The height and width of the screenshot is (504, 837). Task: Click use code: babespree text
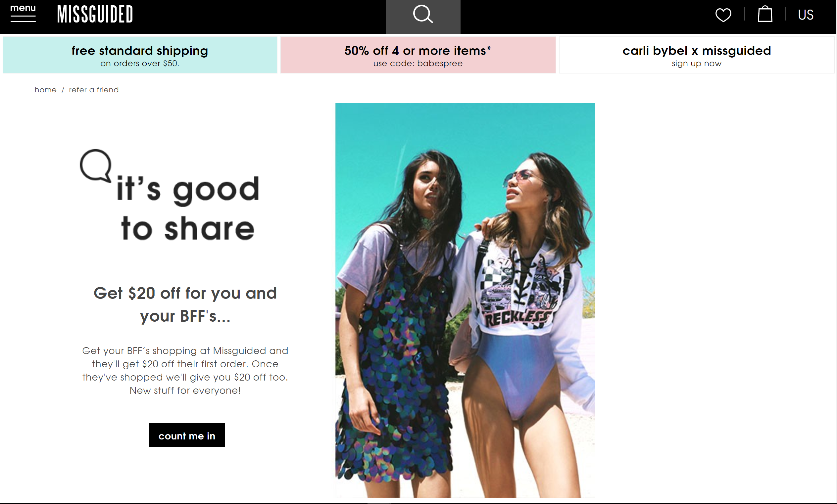(x=418, y=64)
